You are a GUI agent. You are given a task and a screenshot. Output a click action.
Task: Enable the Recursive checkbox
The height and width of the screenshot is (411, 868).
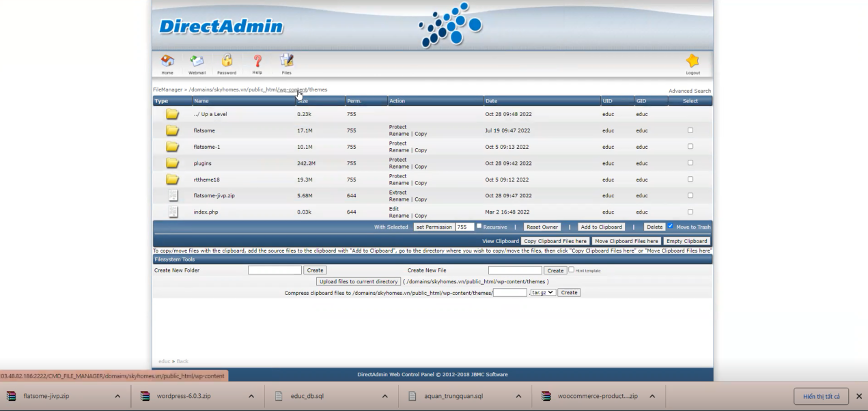pyautogui.click(x=479, y=226)
